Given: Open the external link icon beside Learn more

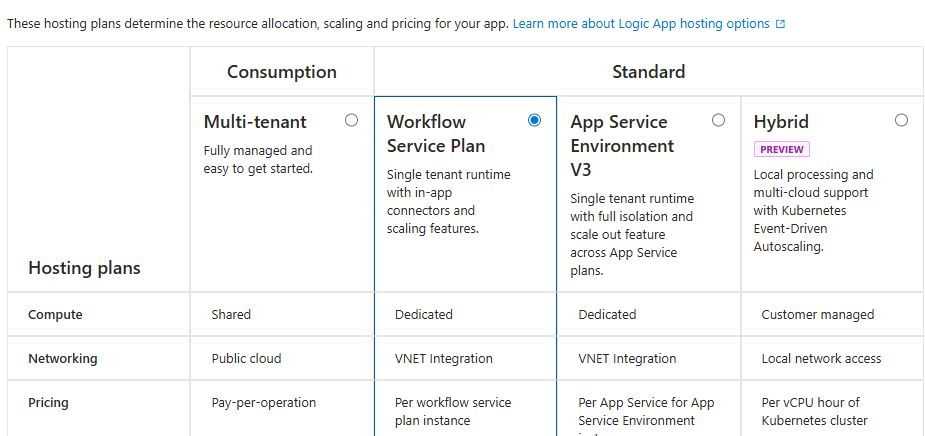Looking at the screenshot, I should [780, 24].
